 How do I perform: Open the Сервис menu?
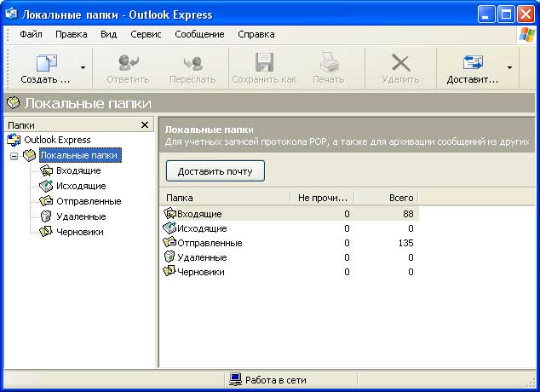click(x=146, y=34)
